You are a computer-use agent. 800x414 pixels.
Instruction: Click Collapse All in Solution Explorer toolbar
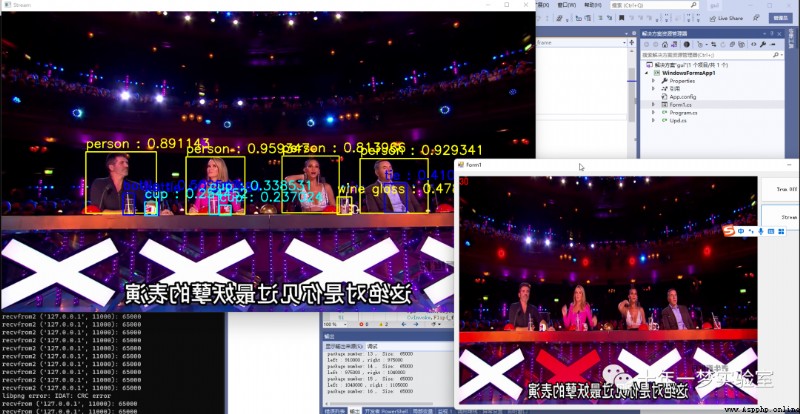tap(732, 44)
